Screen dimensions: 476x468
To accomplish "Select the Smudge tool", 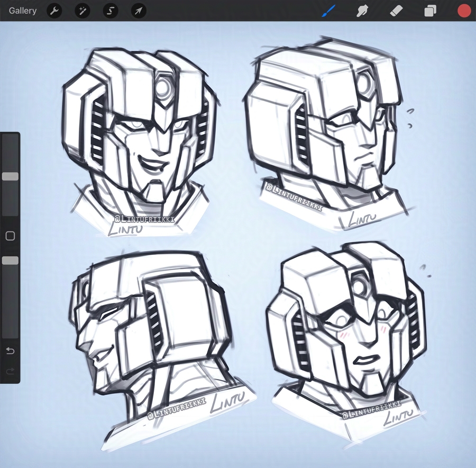I will click(x=362, y=11).
